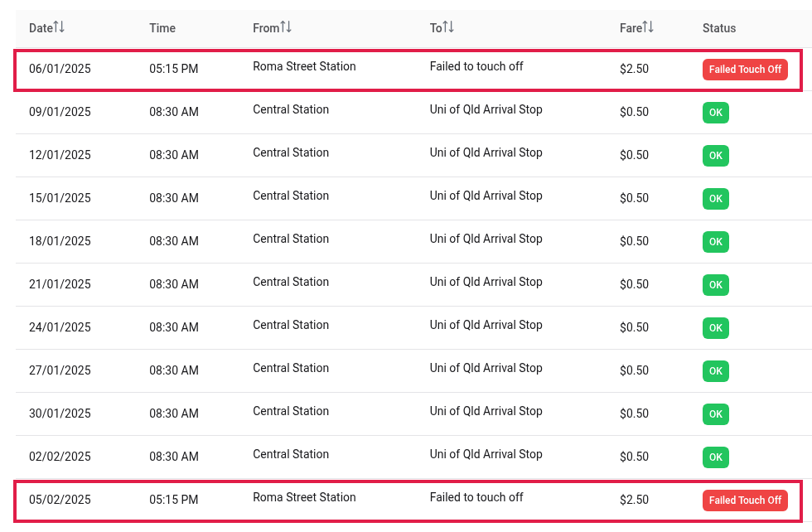Sort table by Fare column arrows
The height and width of the screenshot is (532, 812).
coord(648,27)
